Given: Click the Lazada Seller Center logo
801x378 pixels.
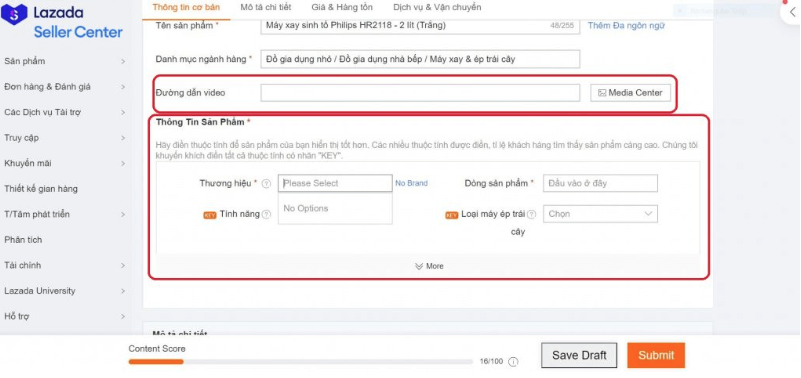Looking at the screenshot, I should pos(62,22).
